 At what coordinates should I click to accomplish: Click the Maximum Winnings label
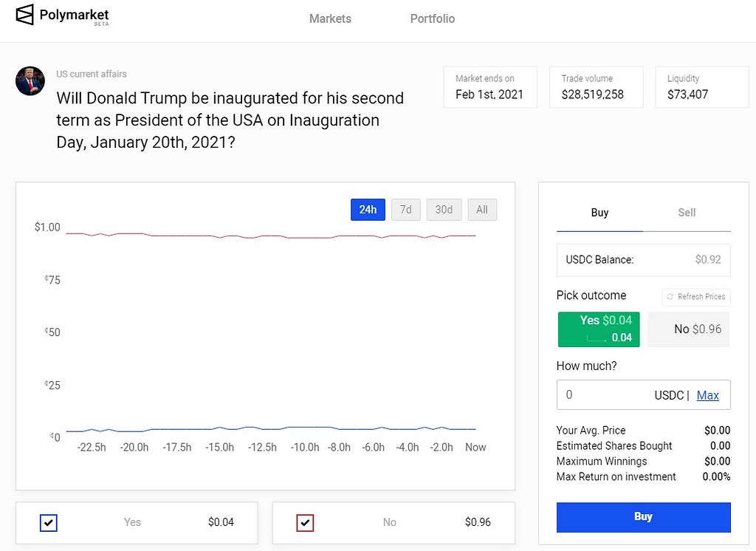click(x=602, y=461)
